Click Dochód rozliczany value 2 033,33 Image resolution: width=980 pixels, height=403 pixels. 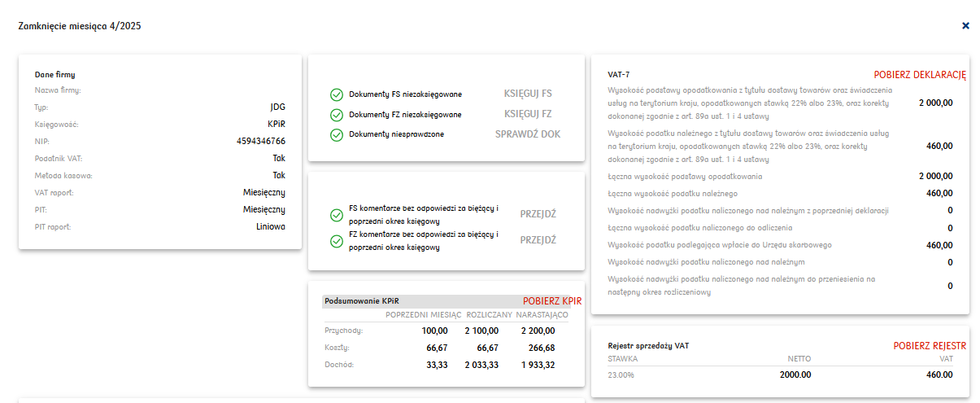480,365
